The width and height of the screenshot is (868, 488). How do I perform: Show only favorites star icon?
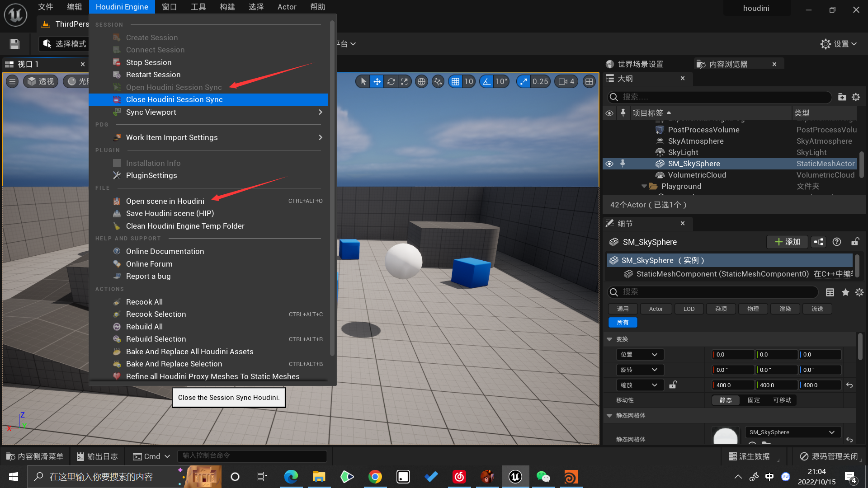(x=845, y=292)
